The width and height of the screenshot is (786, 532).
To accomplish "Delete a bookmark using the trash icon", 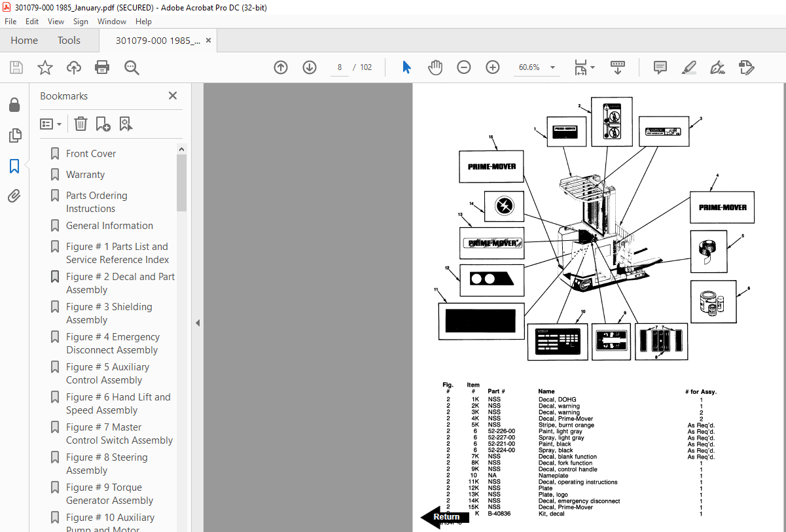I will [x=80, y=124].
